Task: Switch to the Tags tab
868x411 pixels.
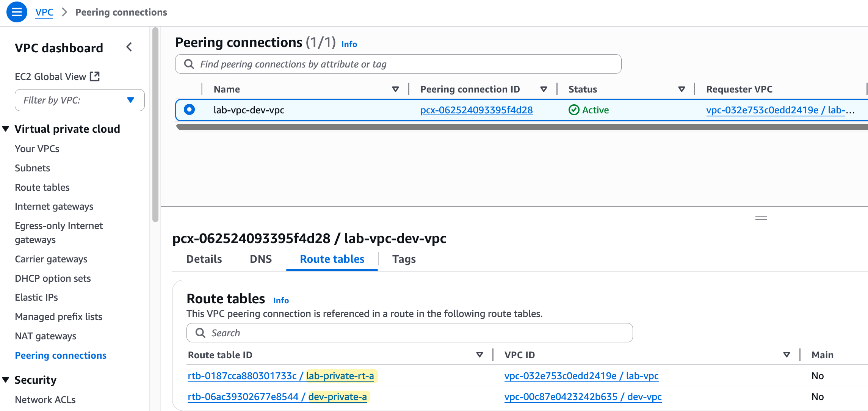Action: pyautogui.click(x=404, y=259)
